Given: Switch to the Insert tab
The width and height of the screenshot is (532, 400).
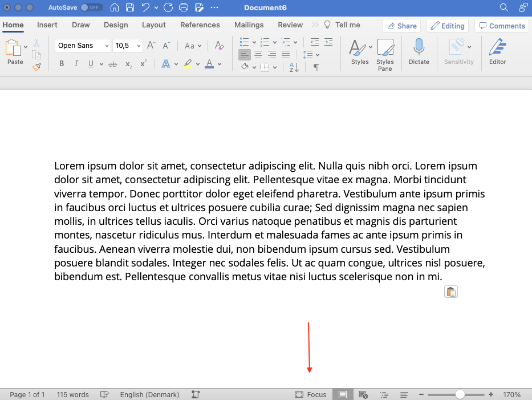Looking at the screenshot, I should (47, 25).
